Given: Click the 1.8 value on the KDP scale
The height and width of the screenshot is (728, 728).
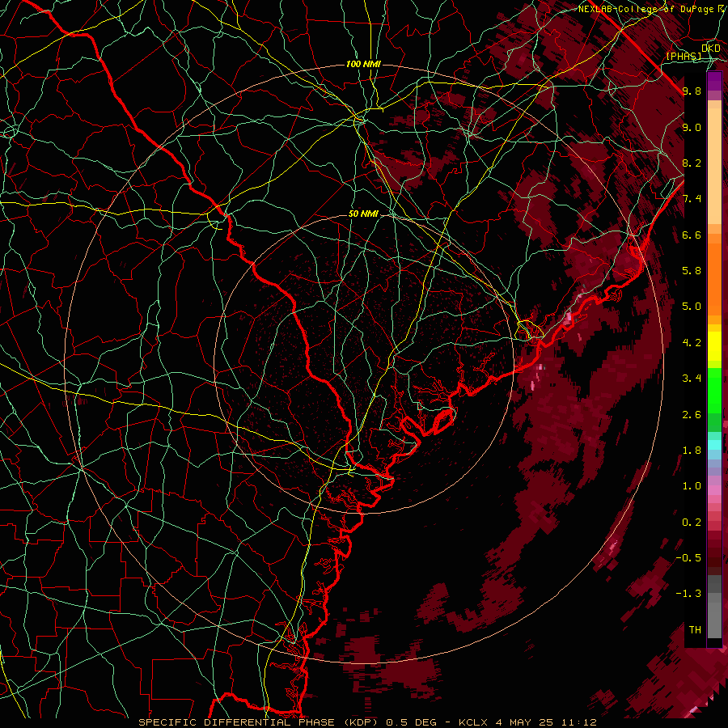Looking at the screenshot, I should 692,451.
